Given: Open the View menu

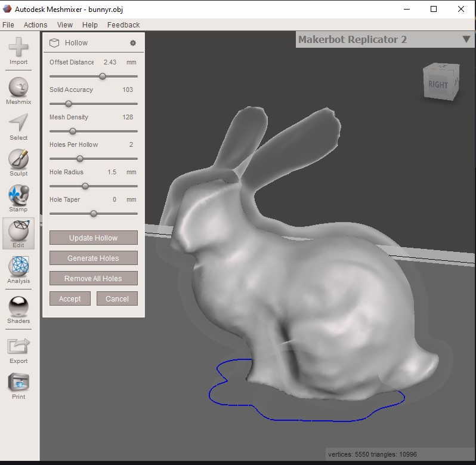Looking at the screenshot, I should pos(65,25).
